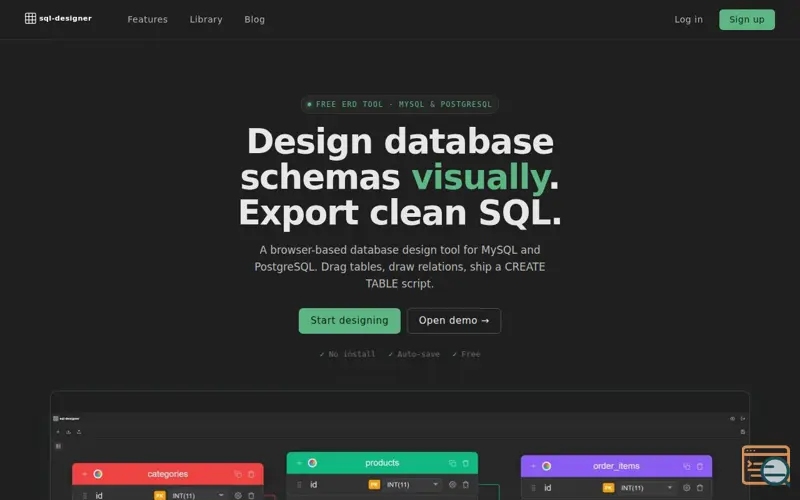800x500 pixels.
Task: Open settings gear for products id column
Action: click(x=452, y=485)
